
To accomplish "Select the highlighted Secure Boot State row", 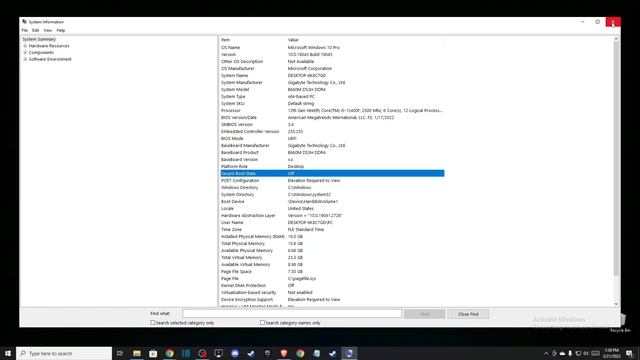I will 332,173.
